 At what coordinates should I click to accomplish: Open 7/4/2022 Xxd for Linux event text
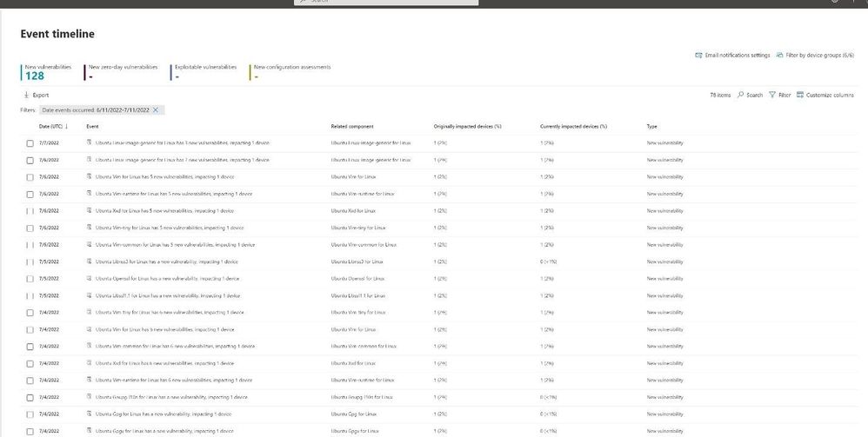click(164, 363)
